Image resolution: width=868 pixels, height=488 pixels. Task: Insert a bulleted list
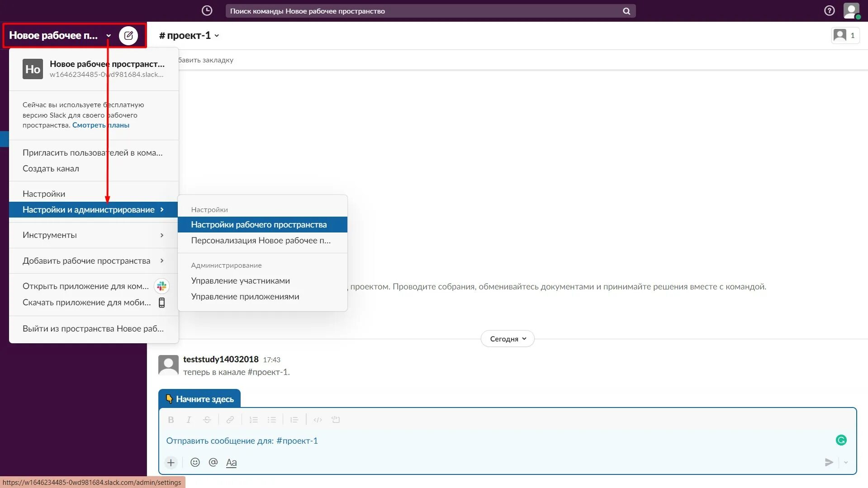tap(271, 420)
